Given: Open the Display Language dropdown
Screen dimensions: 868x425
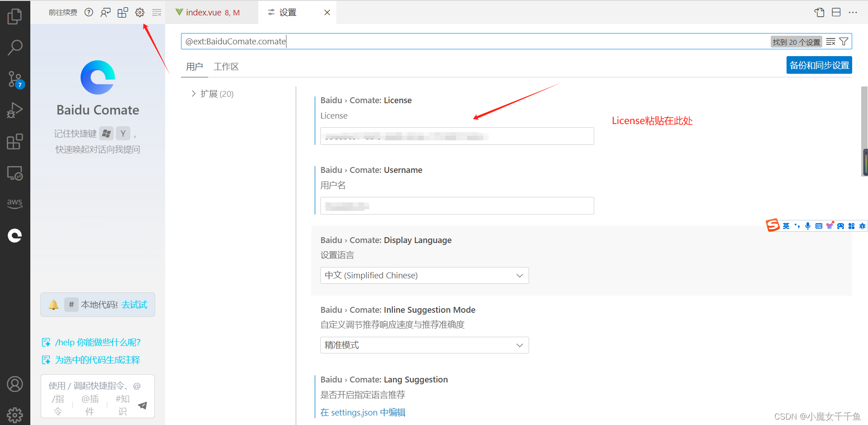Looking at the screenshot, I should [424, 275].
